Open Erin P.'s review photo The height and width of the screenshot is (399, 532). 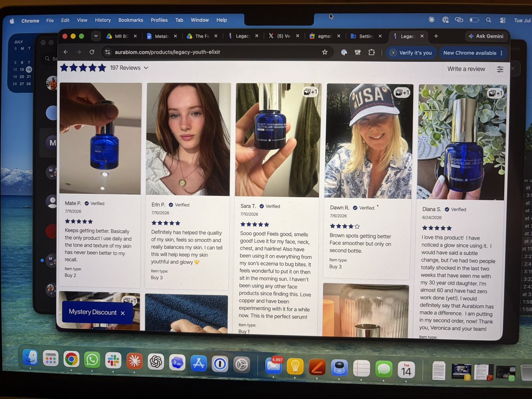click(188, 139)
